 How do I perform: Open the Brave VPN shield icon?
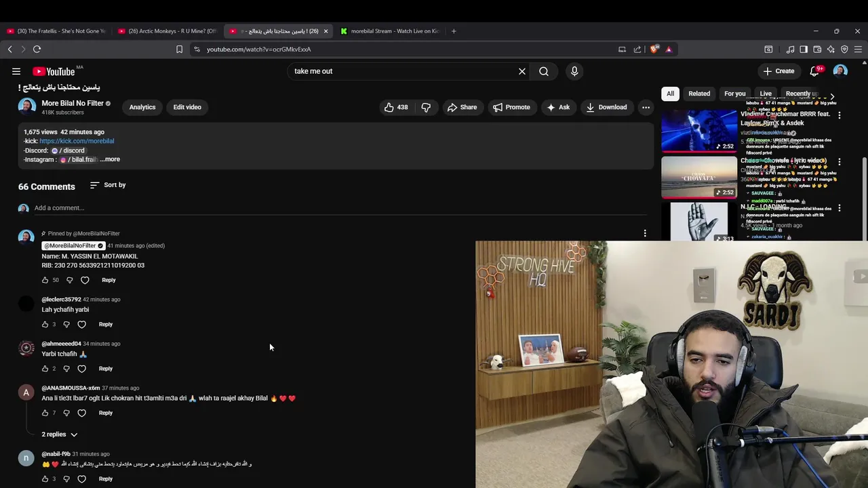click(x=844, y=49)
